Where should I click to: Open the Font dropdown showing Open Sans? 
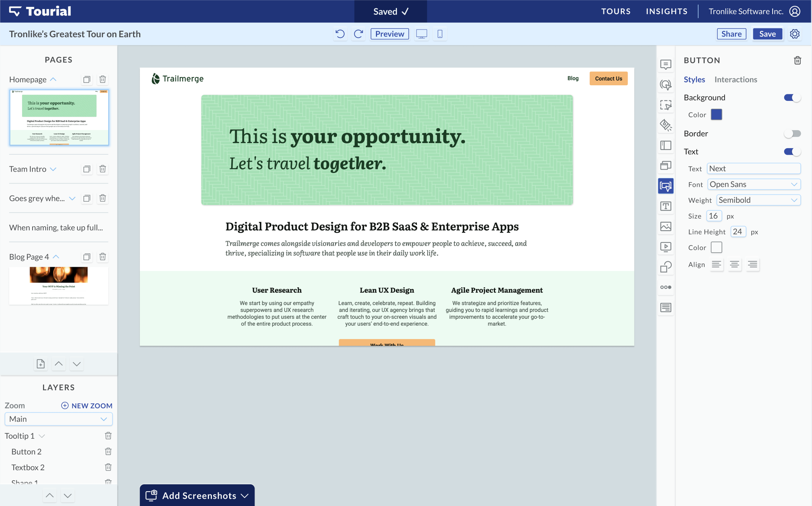(753, 184)
